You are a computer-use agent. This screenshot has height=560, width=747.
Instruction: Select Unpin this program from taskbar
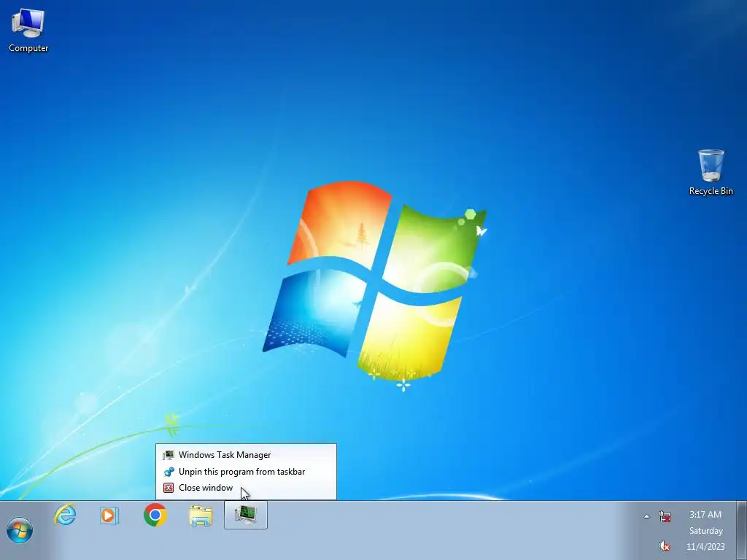246,472
